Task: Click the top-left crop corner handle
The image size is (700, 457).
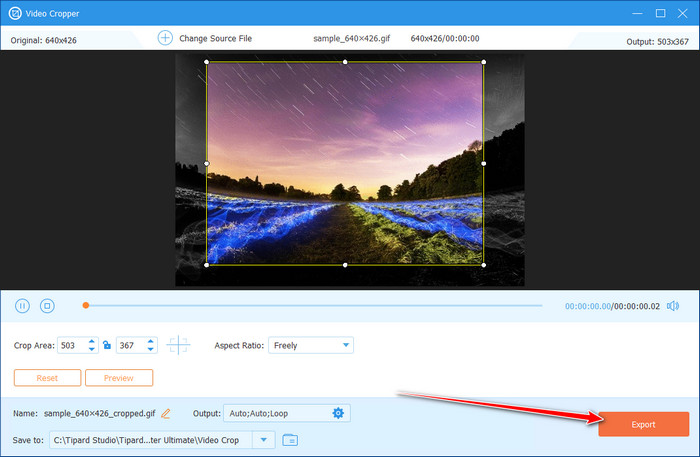Action: coord(207,62)
